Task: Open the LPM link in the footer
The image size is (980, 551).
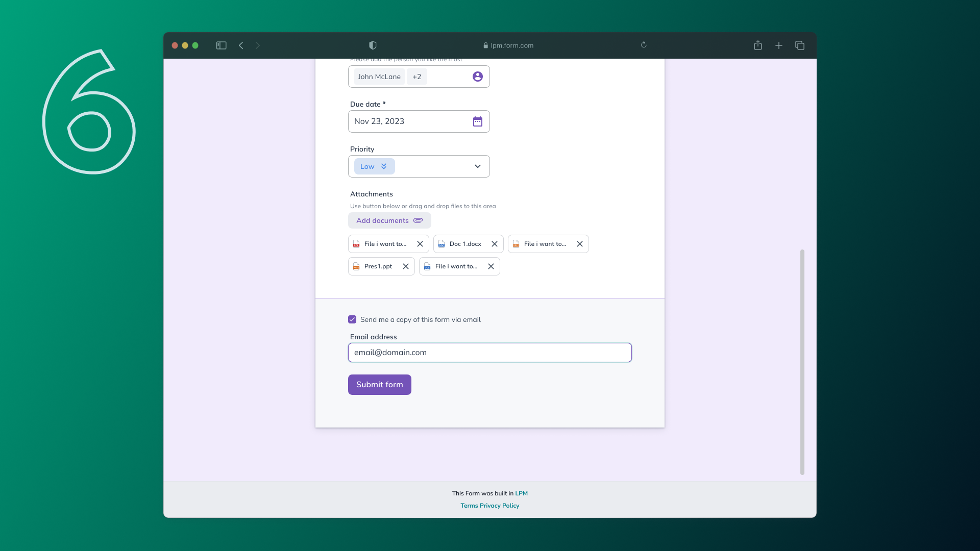Action: click(521, 493)
